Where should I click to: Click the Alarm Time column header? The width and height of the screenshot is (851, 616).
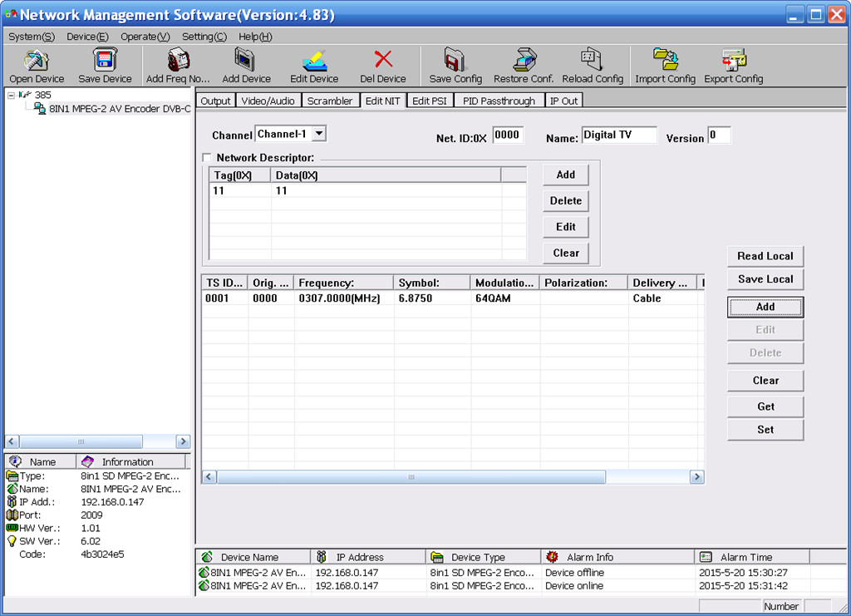(x=752, y=557)
